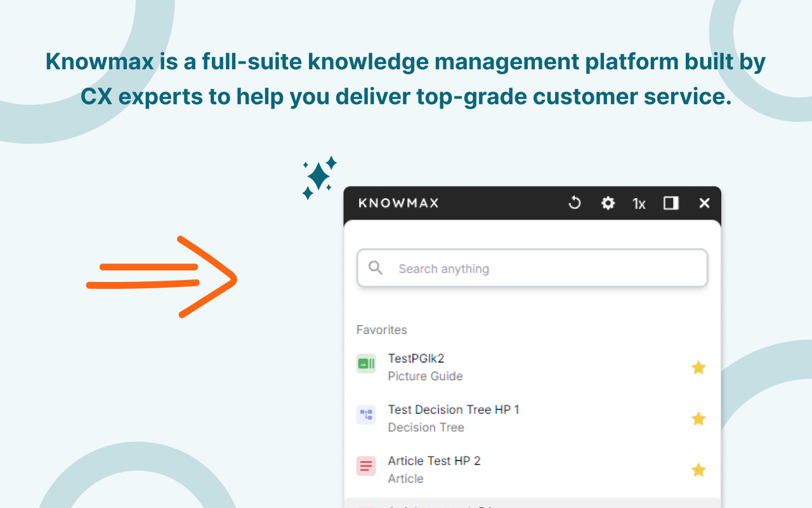Toggle the side panel layout icon
Image resolution: width=812 pixels, height=508 pixels.
(x=671, y=203)
